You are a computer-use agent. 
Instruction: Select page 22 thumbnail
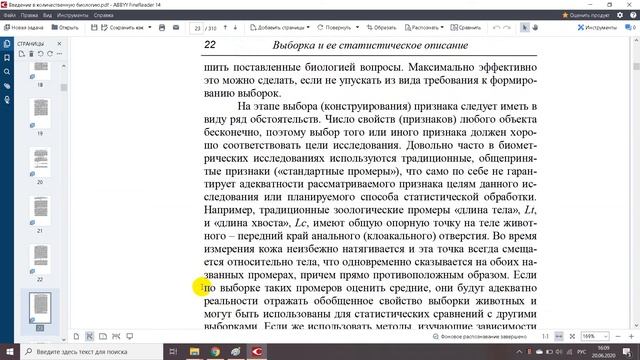(x=40, y=259)
